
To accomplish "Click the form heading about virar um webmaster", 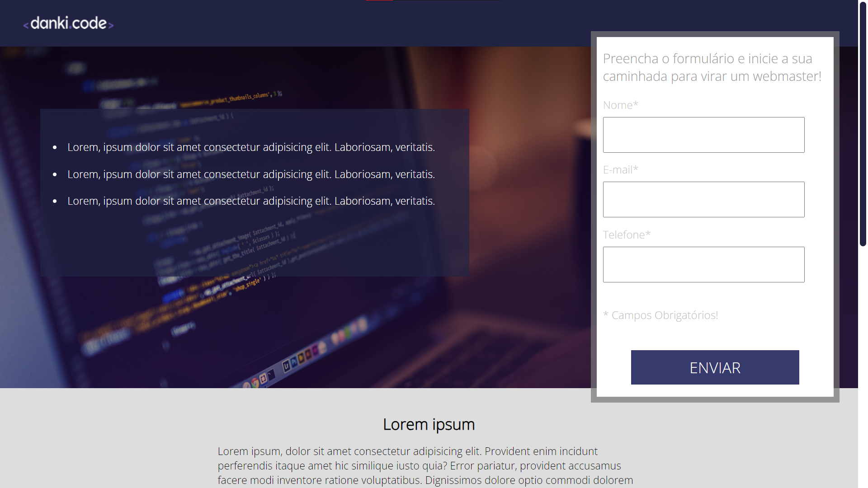I will pyautogui.click(x=712, y=67).
